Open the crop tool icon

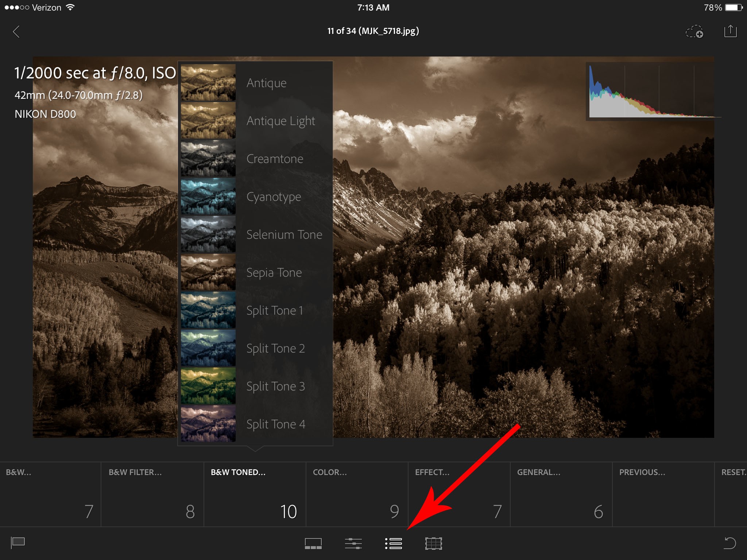434,544
